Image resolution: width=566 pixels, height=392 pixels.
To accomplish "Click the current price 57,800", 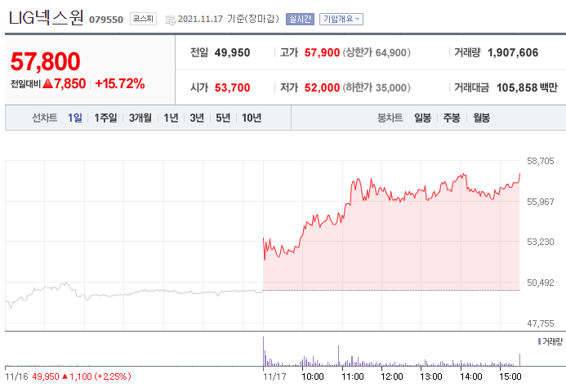I will [x=45, y=61].
